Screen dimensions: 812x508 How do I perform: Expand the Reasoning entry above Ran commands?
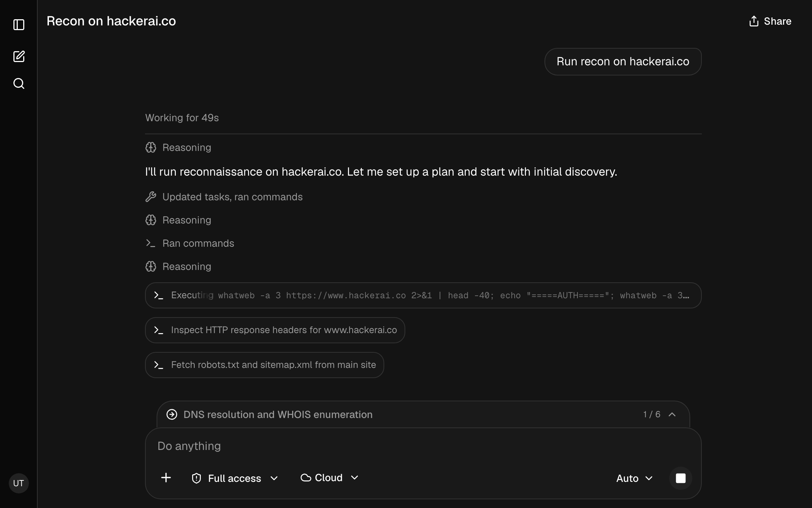(178, 220)
